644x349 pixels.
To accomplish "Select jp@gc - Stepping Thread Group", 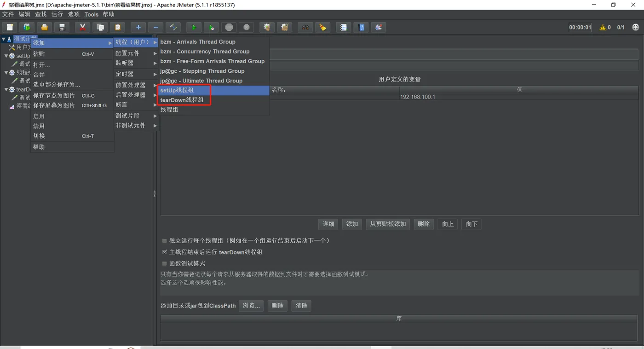I will coord(213,71).
